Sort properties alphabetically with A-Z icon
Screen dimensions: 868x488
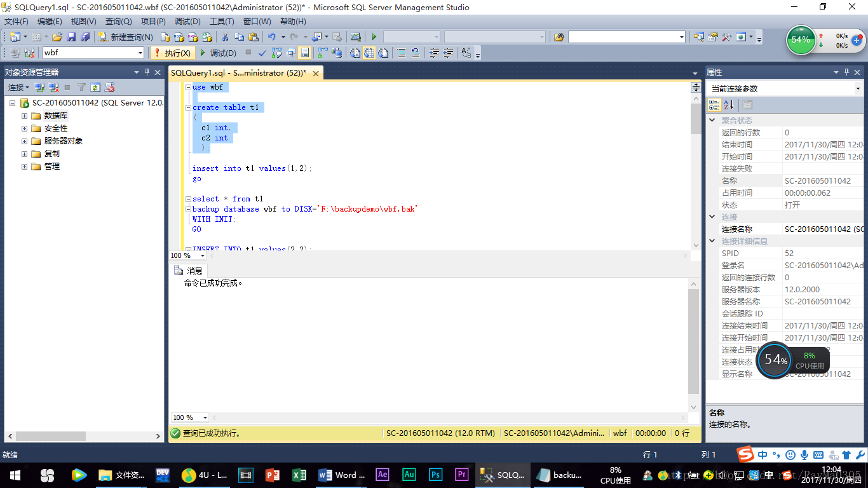pos(728,105)
